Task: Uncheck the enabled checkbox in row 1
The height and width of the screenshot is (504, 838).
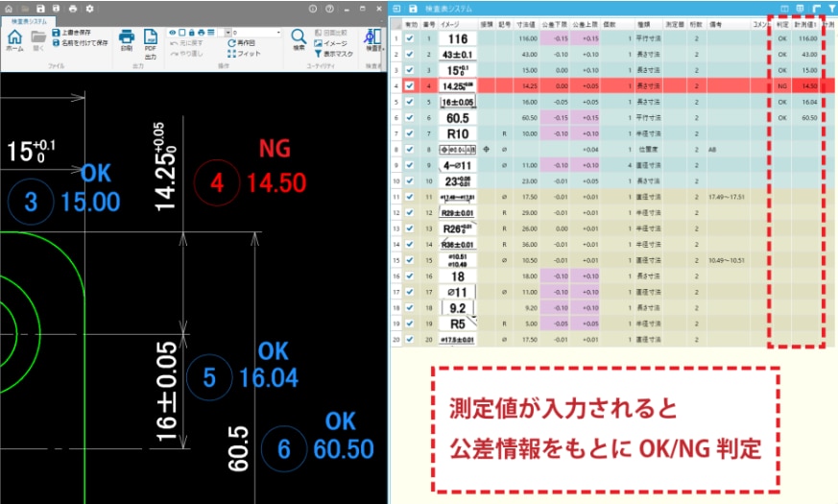Action: (x=410, y=38)
